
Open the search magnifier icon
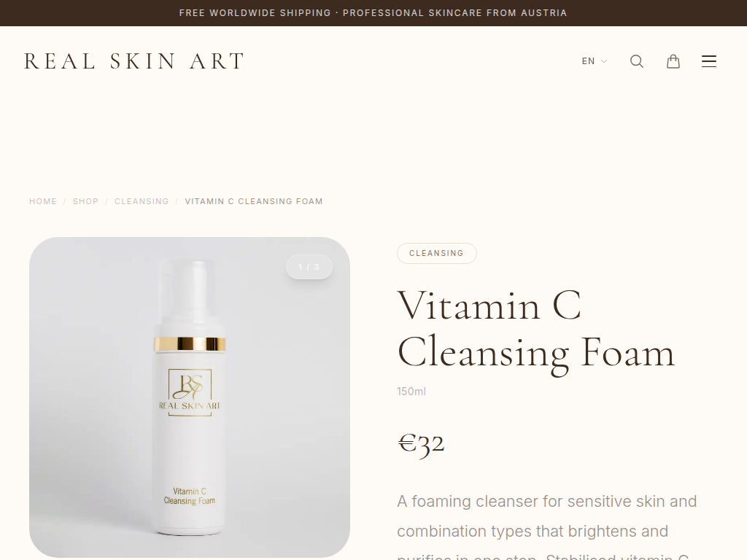[x=636, y=61]
